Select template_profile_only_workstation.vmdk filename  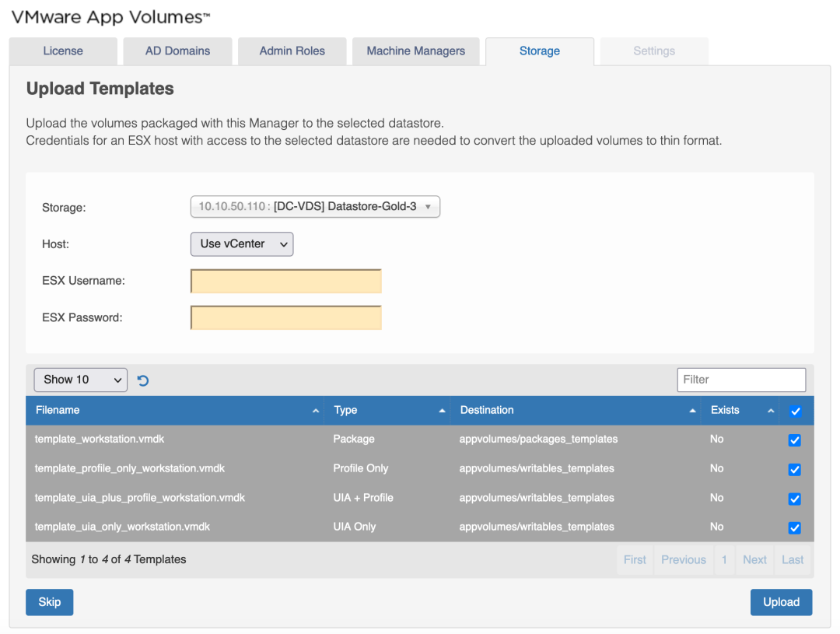pyautogui.click(x=130, y=469)
